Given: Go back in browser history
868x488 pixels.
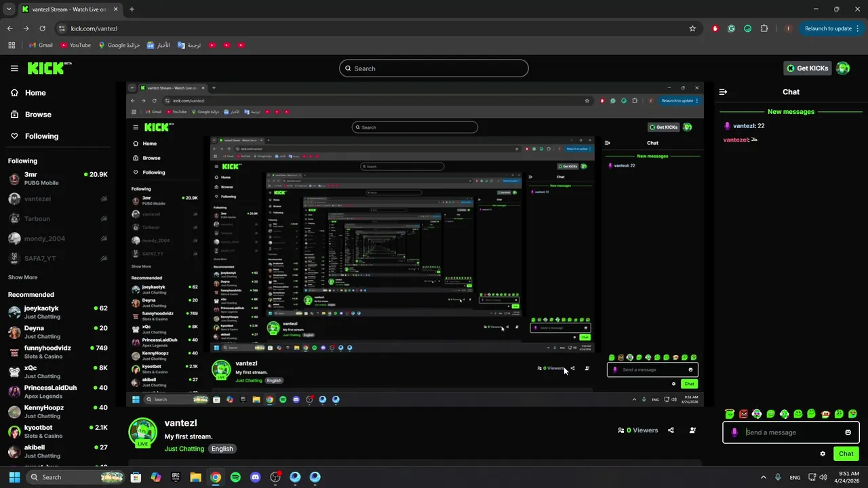Looking at the screenshot, I should pyautogui.click(x=9, y=28).
